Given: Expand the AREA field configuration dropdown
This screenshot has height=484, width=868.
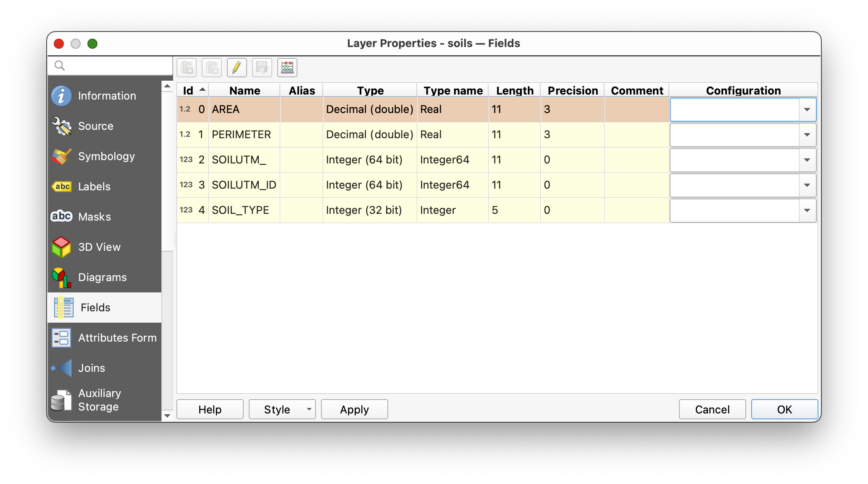Looking at the screenshot, I should (807, 110).
